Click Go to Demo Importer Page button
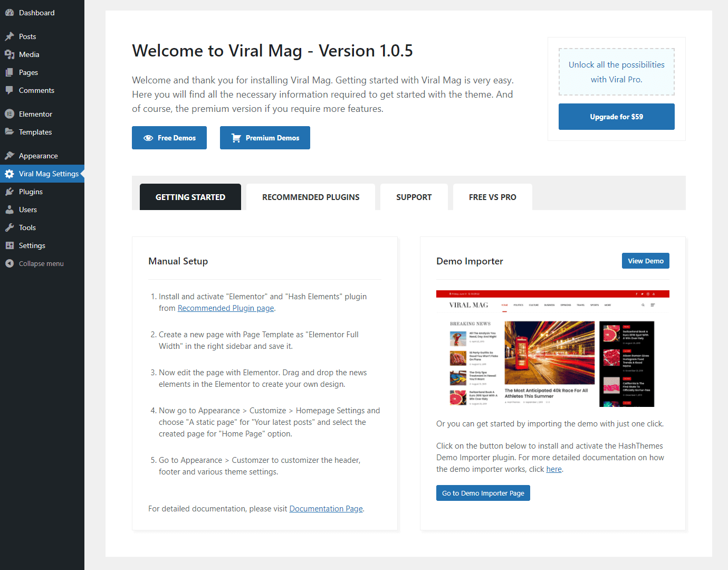This screenshot has width=728, height=570. (x=483, y=493)
